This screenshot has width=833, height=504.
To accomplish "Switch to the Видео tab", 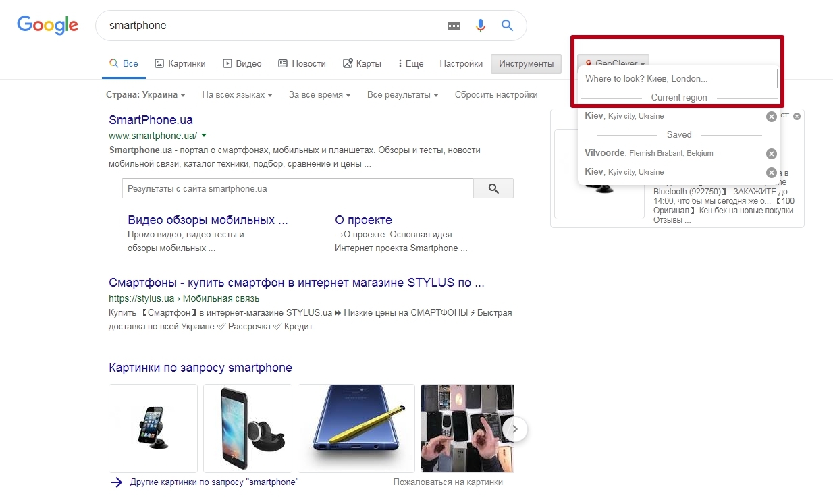I will click(x=242, y=63).
